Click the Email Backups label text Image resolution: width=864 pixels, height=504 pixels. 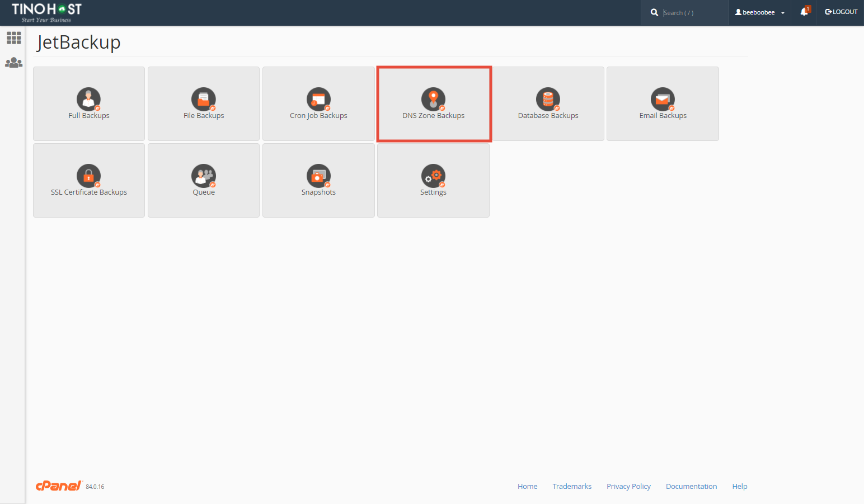663,116
